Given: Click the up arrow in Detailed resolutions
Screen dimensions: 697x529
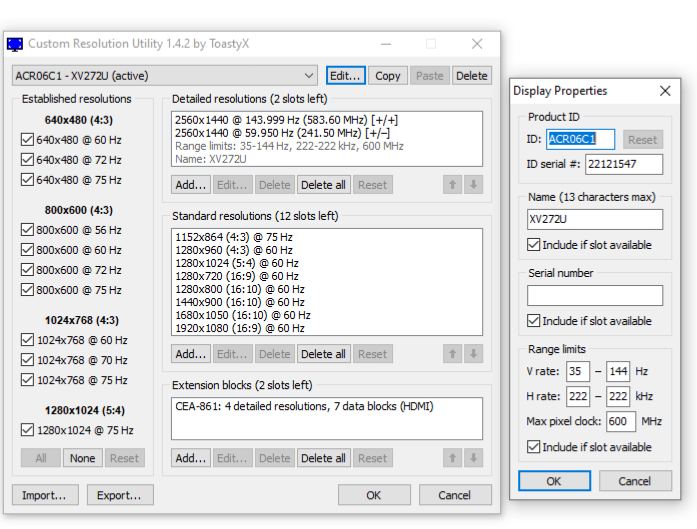Looking at the screenshot, I should click(452, 184).
